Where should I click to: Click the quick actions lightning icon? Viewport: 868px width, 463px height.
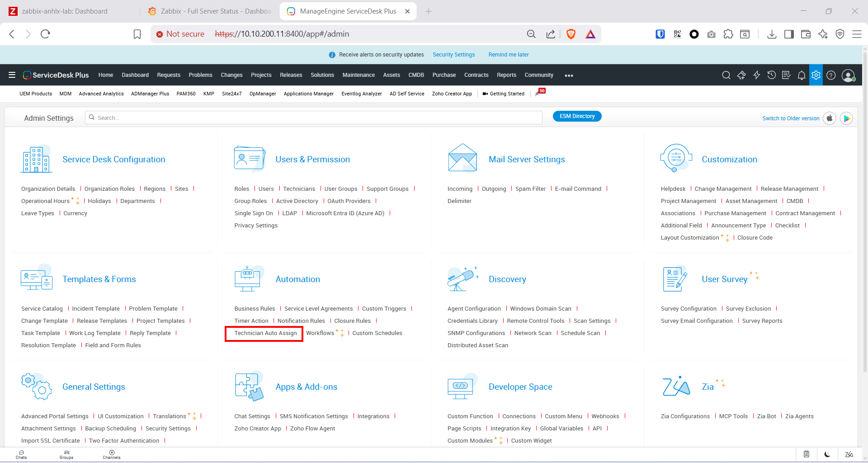756,76
